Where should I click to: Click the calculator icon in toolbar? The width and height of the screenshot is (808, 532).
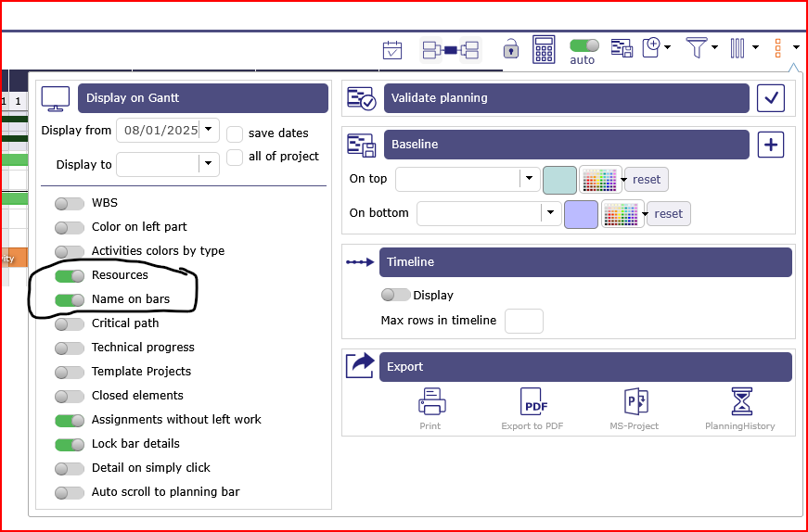pyautogui.click(x=544, y=49)
